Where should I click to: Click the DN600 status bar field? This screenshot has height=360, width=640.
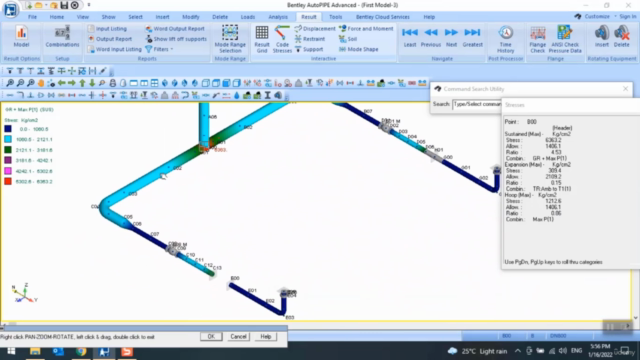(558, 336)
